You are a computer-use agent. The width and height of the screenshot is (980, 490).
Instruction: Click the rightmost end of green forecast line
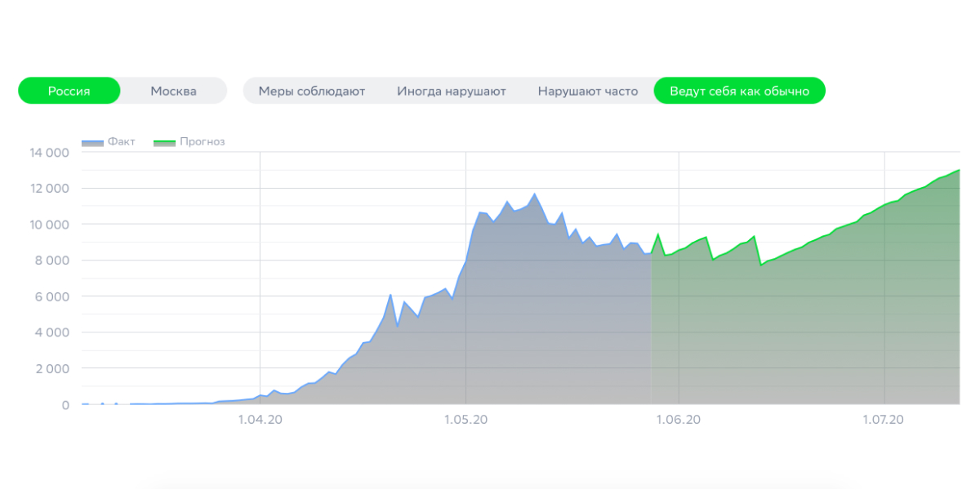click(x=959, y=170)
